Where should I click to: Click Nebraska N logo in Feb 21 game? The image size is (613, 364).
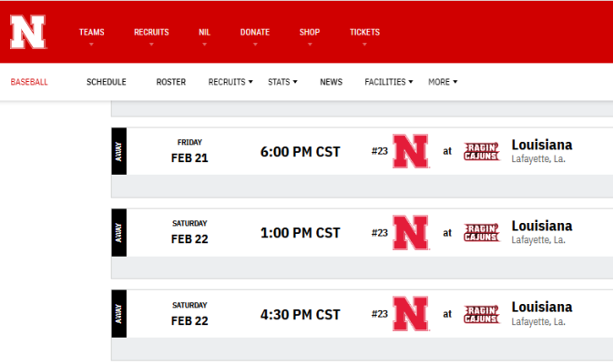[411, 151]
